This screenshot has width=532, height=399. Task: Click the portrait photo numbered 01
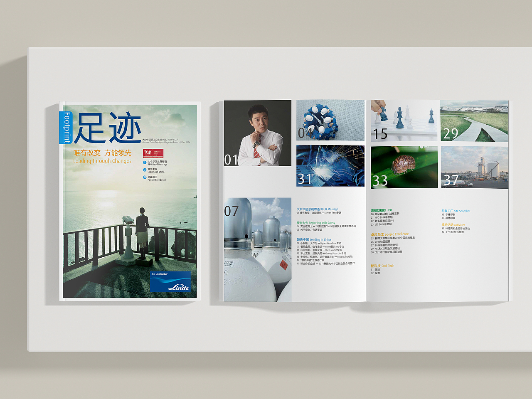click(258, 133)
